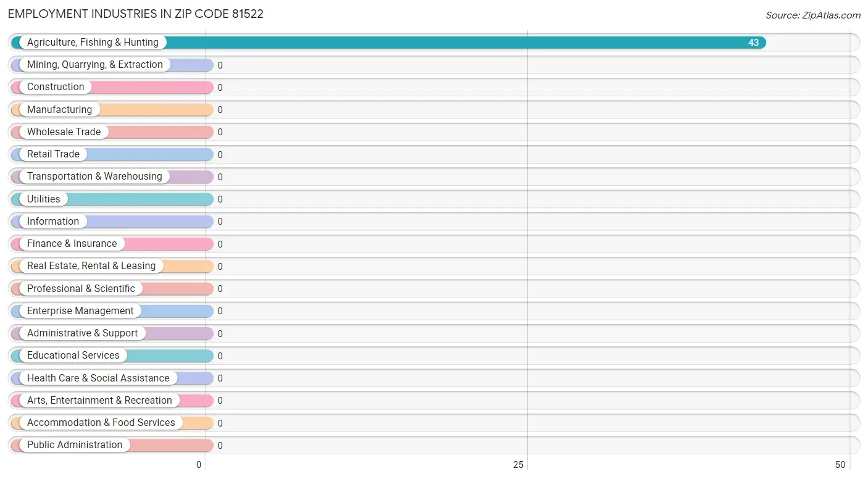Click the Information label
Viewport: 868px width, 479px height.
53,222
